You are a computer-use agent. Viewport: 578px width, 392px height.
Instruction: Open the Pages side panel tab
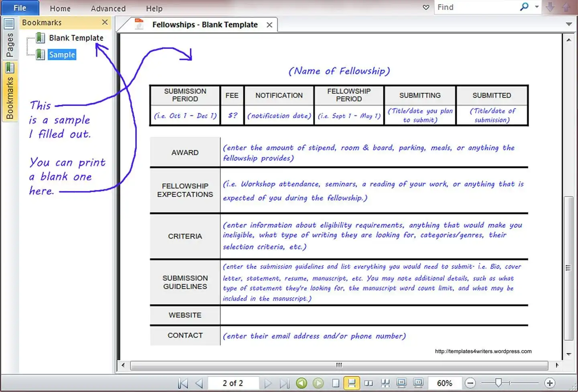(x=9, y=39)
